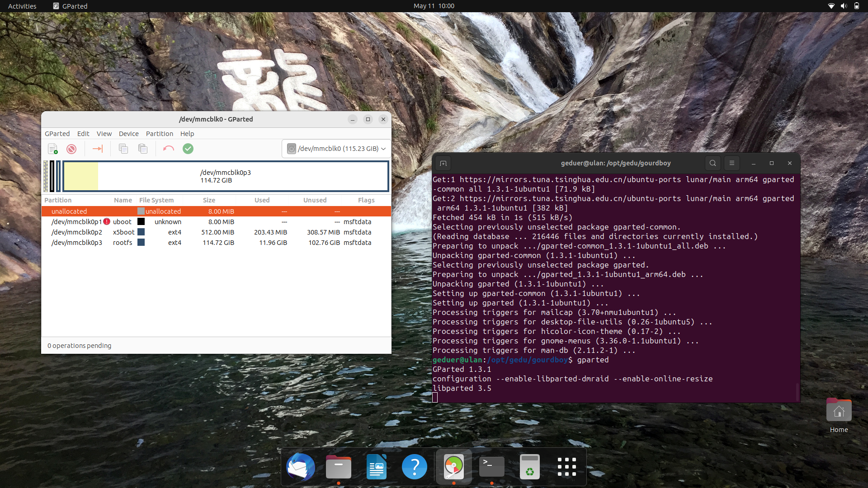Click the Delete partition icon in GParted toolbar
This screenshot has width=868, height=488.
(x=71, y=149)
